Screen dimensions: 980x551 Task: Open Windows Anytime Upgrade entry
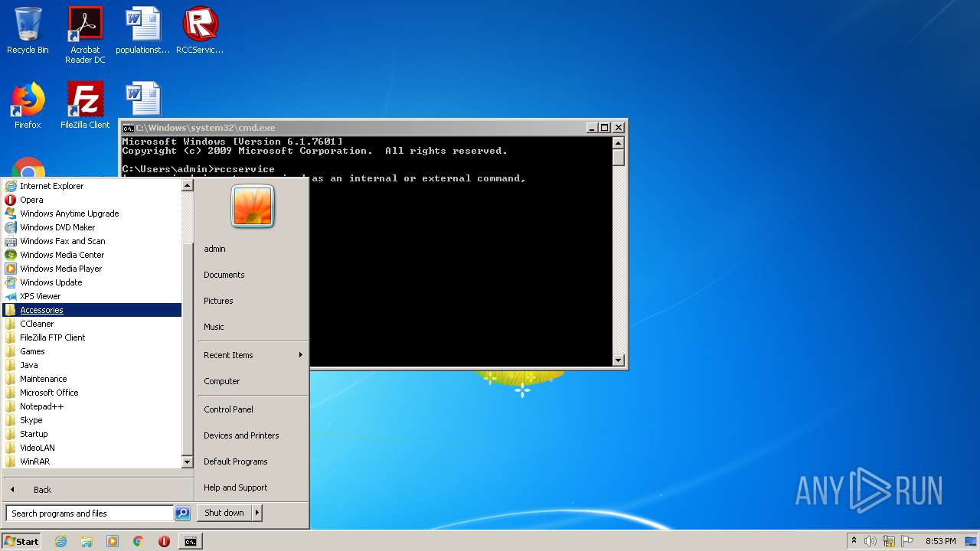[92, 214]
